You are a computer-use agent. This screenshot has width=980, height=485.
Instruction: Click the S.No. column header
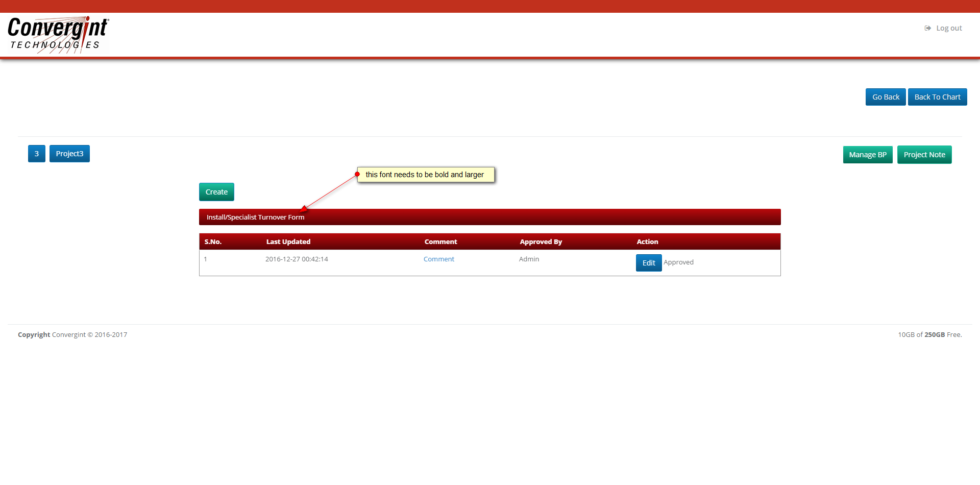click(213, 242)
